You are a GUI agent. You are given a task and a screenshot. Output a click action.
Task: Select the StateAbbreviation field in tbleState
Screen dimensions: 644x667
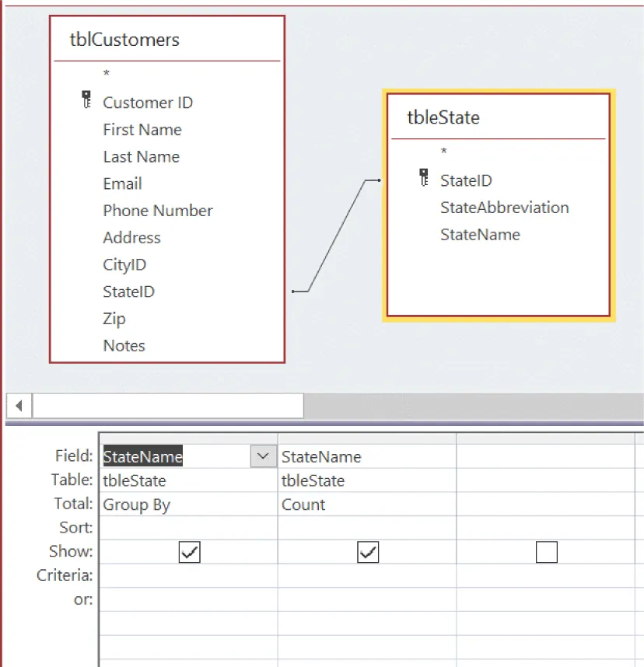pos(504,208)
